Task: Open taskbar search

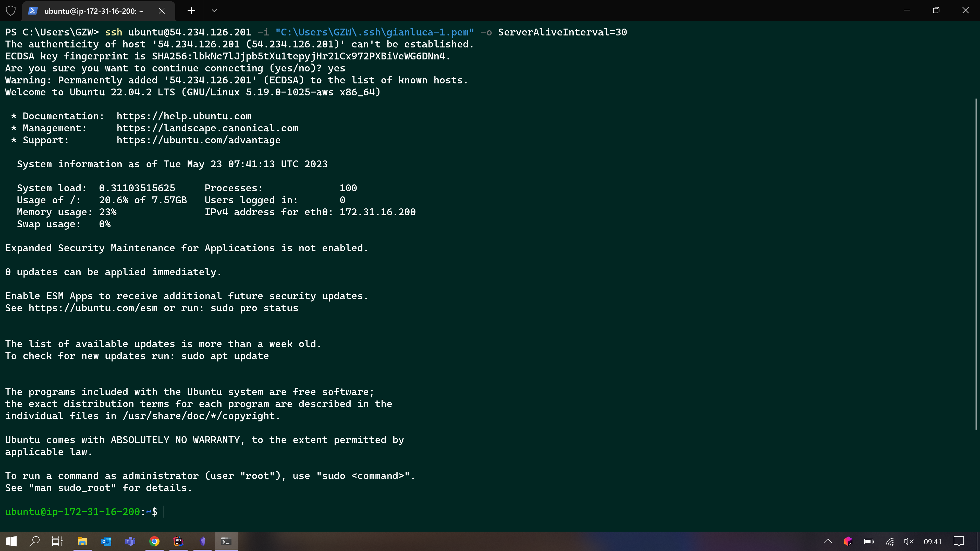Action: pyautogui.click(x=35, y=541)
